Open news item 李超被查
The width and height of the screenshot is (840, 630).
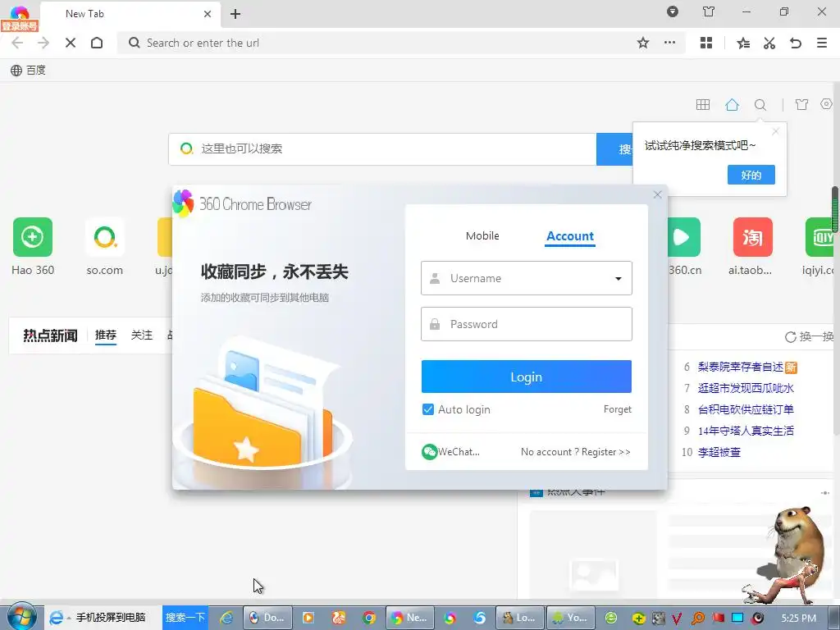719,452
